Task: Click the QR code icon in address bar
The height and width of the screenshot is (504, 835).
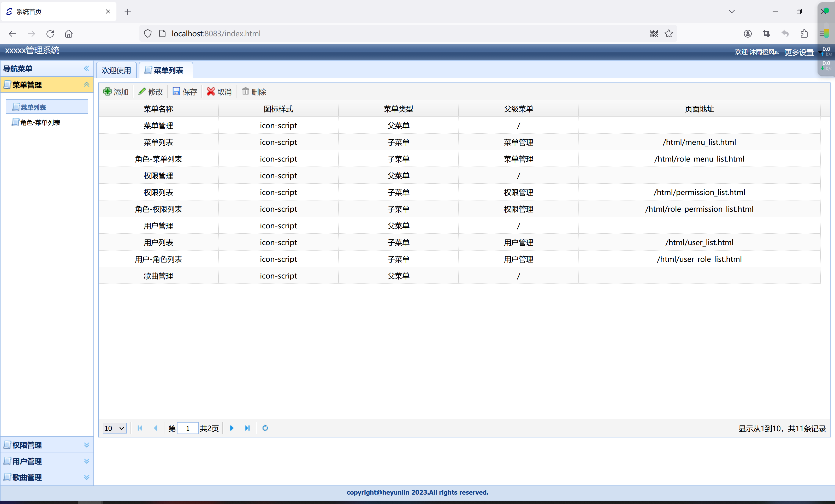Action: click(654, 34)
